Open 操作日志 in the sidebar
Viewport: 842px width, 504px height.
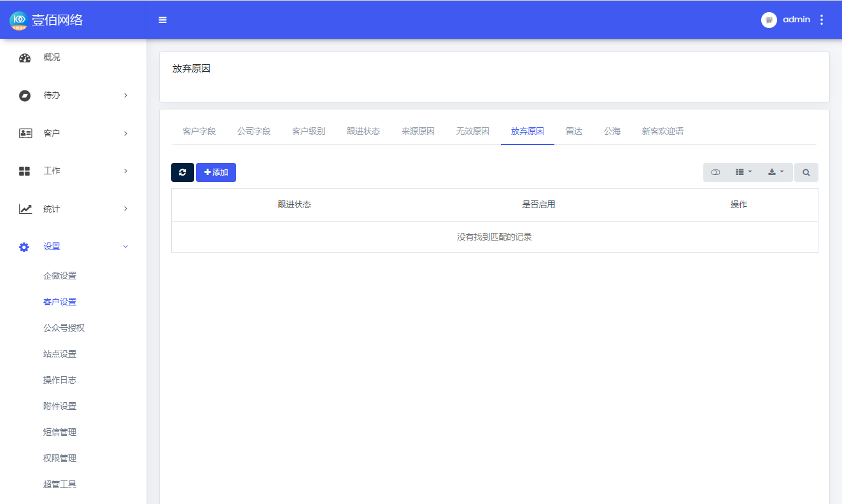tap(60, 380)
